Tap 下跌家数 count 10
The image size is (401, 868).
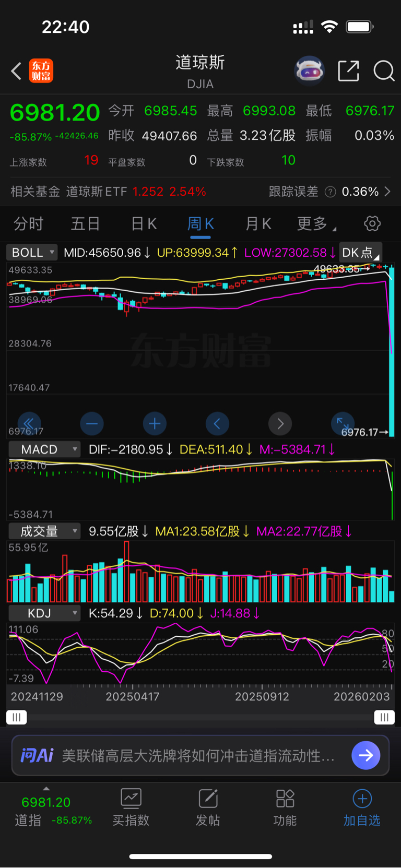(289, 160)
